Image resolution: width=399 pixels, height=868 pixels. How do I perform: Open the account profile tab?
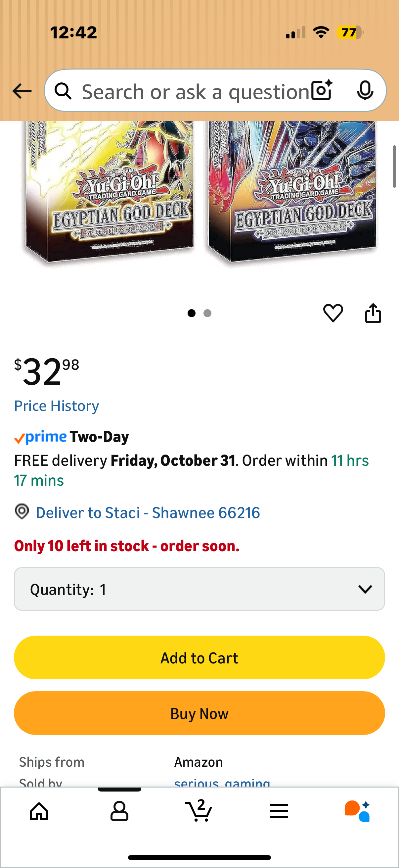point(119,811)
